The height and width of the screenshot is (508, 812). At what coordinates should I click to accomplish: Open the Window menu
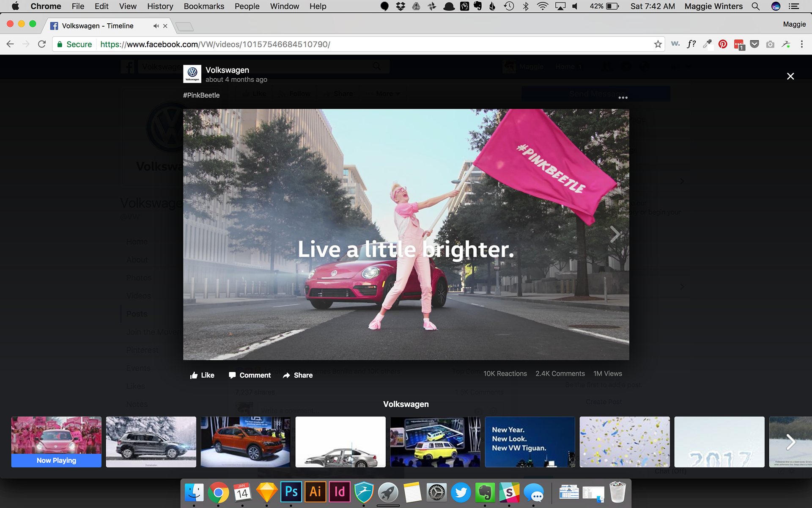[x=284, y=6]
